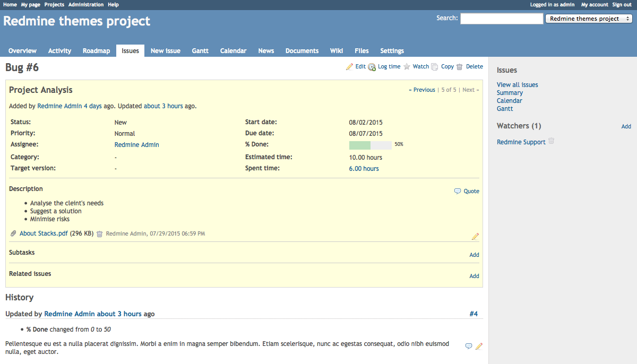Open My page from top menu
This screenshot has height=364, width=637.
(x=31, y=5)
